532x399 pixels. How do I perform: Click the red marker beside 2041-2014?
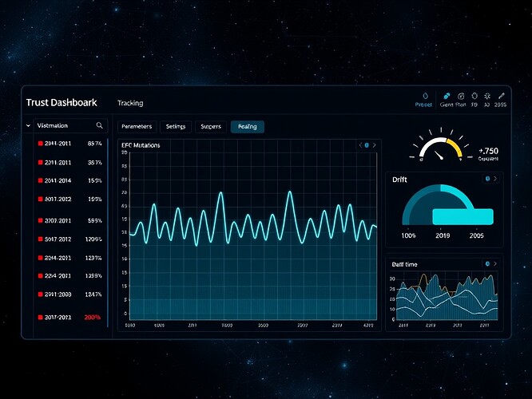click(x=41, y=180)
